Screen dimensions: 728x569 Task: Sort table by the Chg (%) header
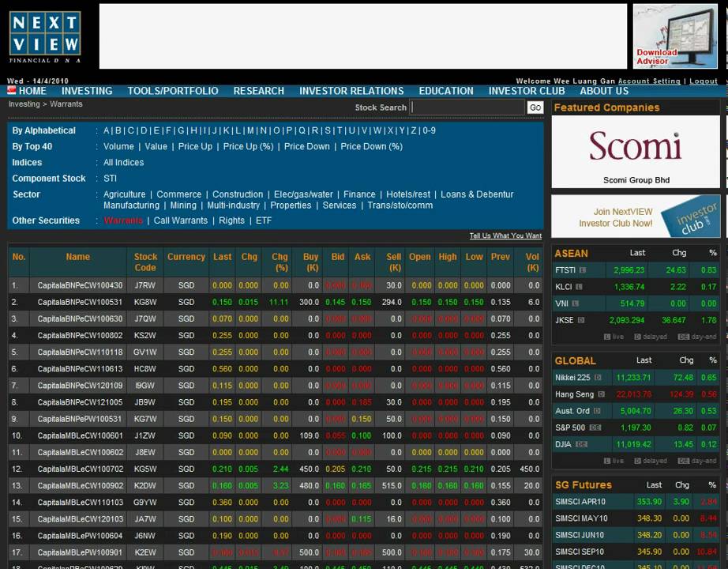[280, 262]
